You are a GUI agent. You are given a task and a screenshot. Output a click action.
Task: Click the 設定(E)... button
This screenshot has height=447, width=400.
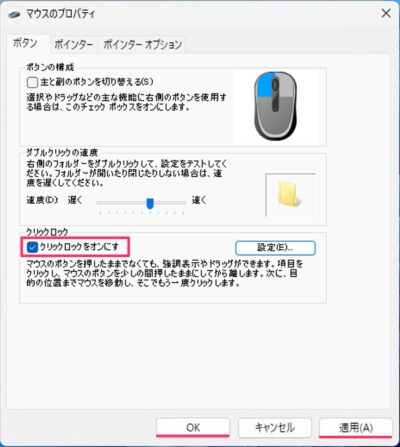click(275, 248)
